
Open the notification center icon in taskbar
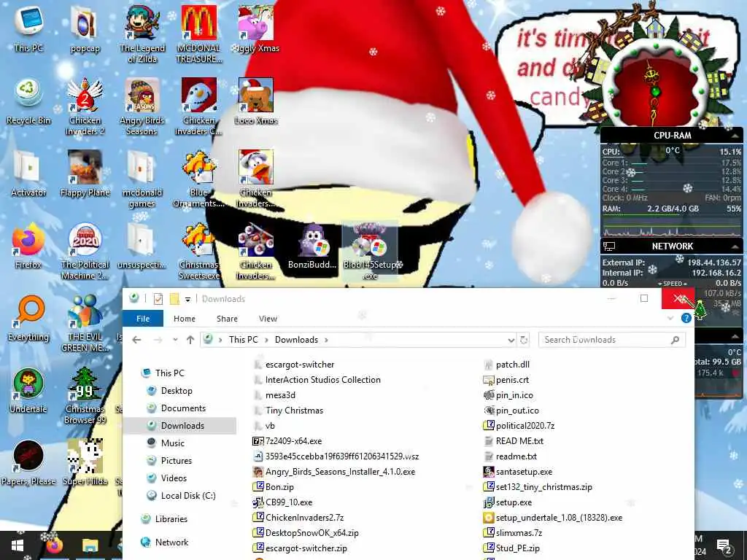[x=724, y=545]
